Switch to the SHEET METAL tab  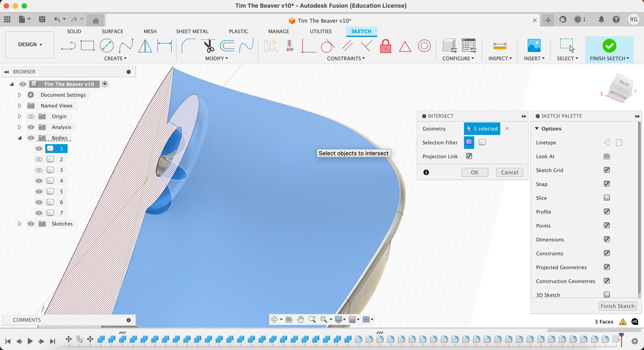click(192, 31)
